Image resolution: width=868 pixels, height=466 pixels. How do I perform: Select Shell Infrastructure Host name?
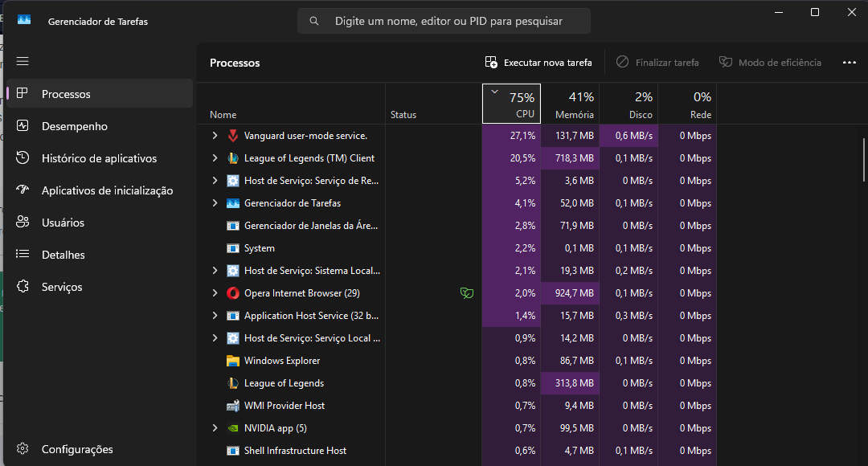[296, 451]
